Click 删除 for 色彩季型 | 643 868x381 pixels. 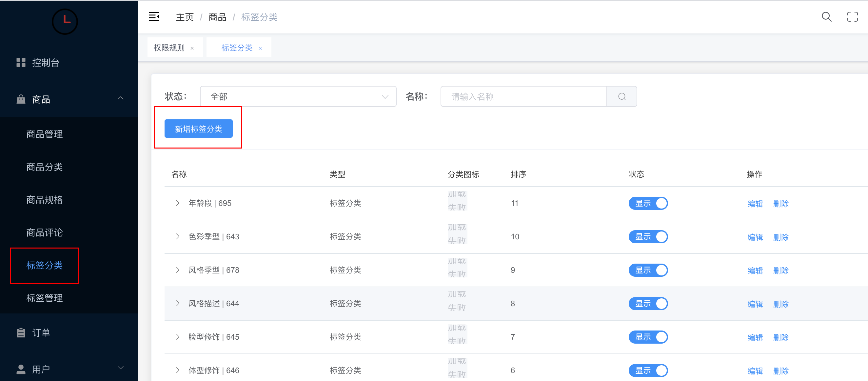pos(781,237)
